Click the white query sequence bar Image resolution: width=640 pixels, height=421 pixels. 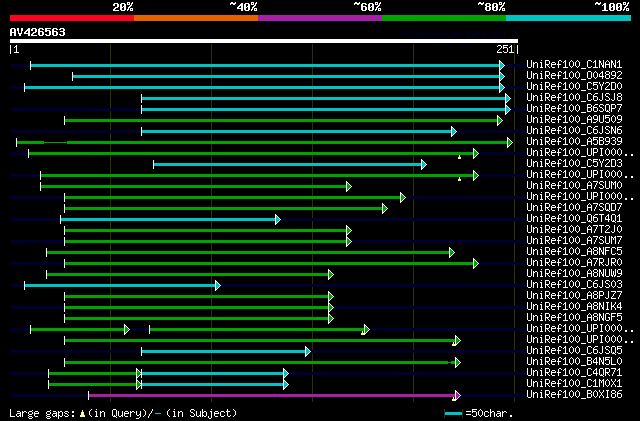click(264, 41)
